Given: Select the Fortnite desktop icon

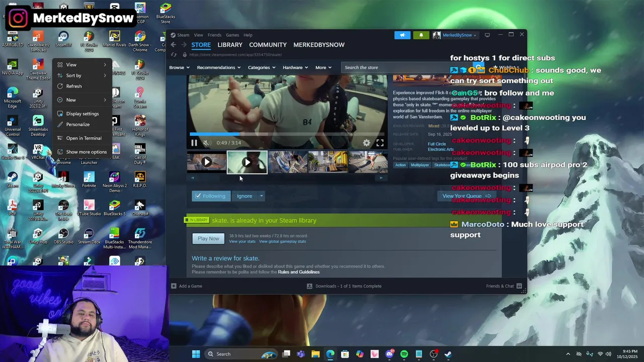Looking at the screenshot, I should point(89,180).
